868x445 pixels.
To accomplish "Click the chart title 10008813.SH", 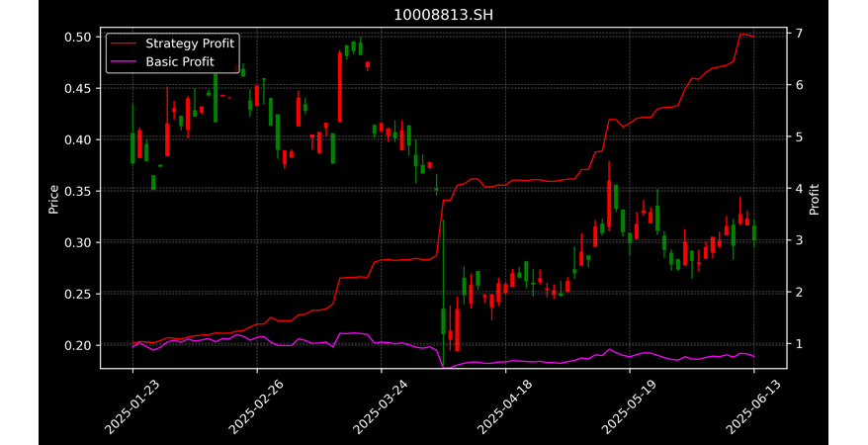I will click(x=443, y=15).
